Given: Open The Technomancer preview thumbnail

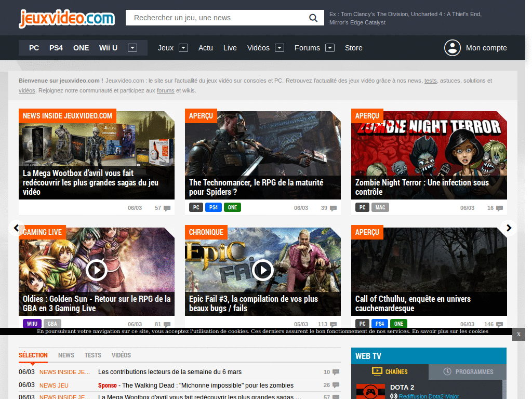Looking at the screenshot, I should [x=262, y=155].
